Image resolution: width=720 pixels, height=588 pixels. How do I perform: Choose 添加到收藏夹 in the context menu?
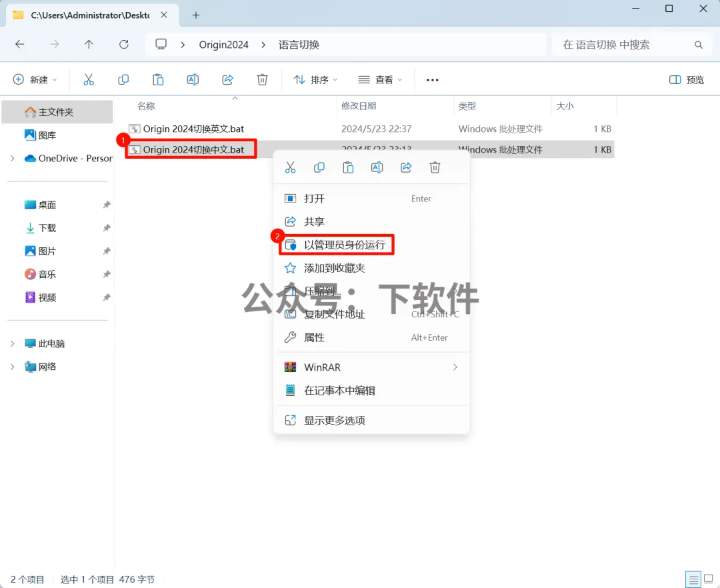point(371,268)
